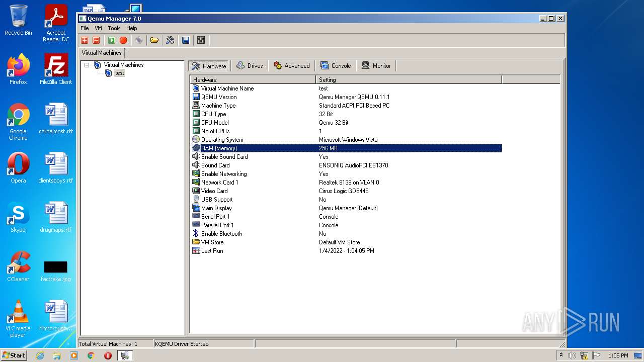Image resolution: width=644 pixels, height=362 pixels.
Task: Select the RAM (Memory) row
Action: 347,148
